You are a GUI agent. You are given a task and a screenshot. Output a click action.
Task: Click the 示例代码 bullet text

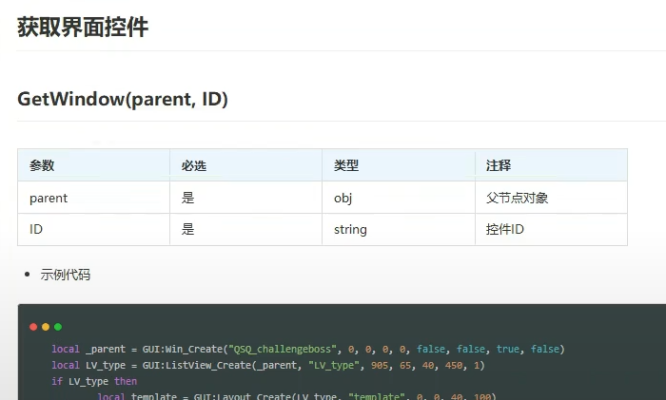65,274
